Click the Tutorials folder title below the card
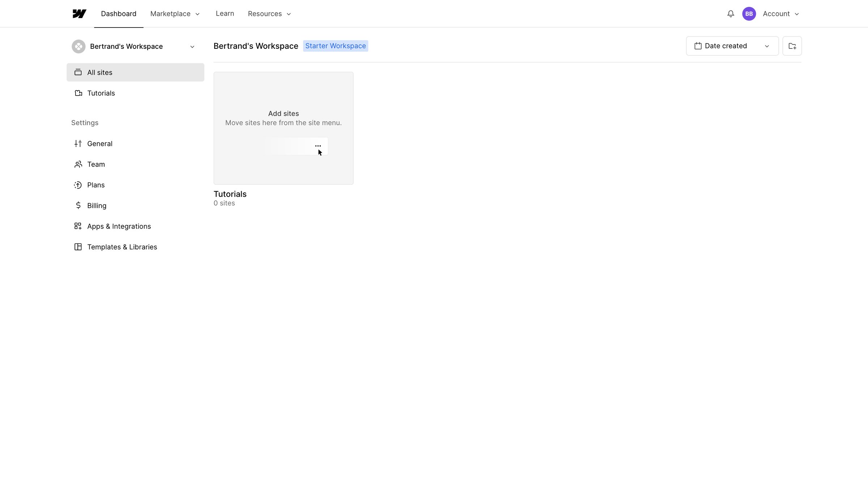 pos(230,194)
